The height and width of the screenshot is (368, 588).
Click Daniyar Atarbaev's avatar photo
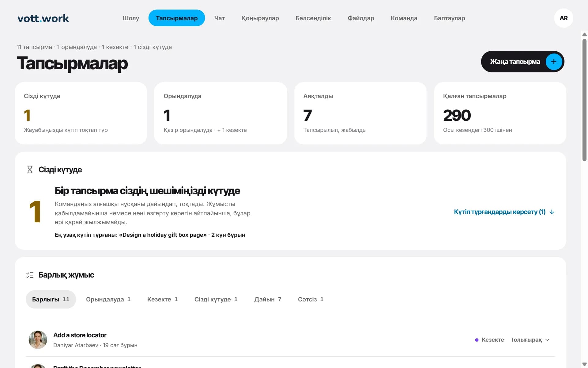[x=38, y=340]
